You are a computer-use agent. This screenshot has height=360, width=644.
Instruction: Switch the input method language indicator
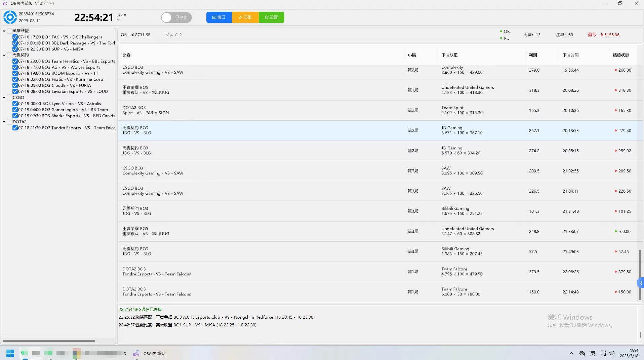point(593,353)
